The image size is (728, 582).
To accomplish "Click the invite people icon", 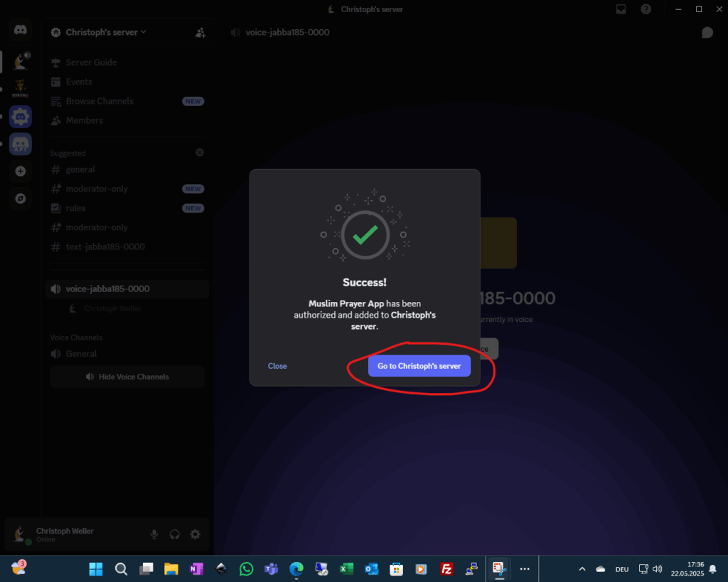I will 200,33.
